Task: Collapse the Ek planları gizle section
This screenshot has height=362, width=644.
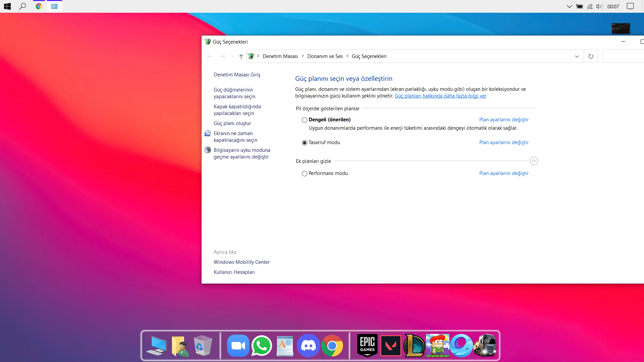Action: coord(534,161)
